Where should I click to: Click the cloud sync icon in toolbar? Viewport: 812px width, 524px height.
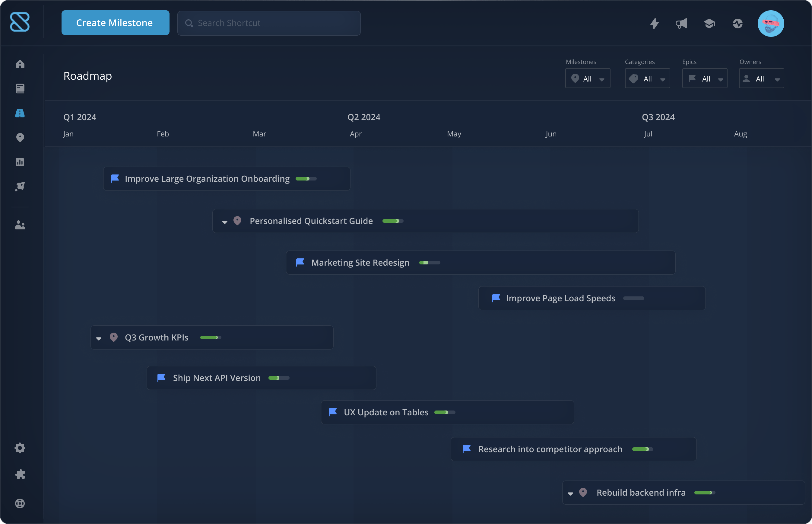[737, 23]
